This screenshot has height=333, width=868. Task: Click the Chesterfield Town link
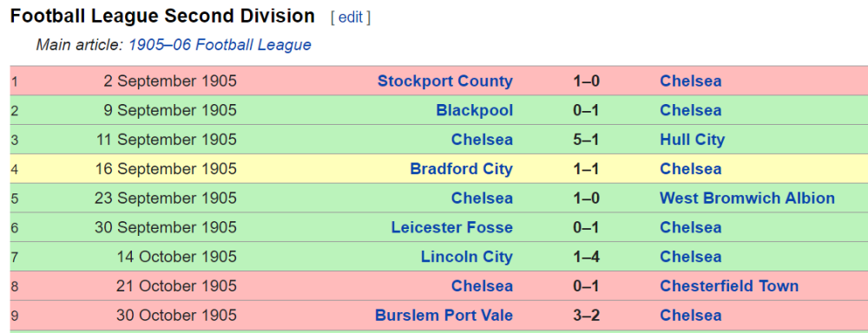pos(729,286)
